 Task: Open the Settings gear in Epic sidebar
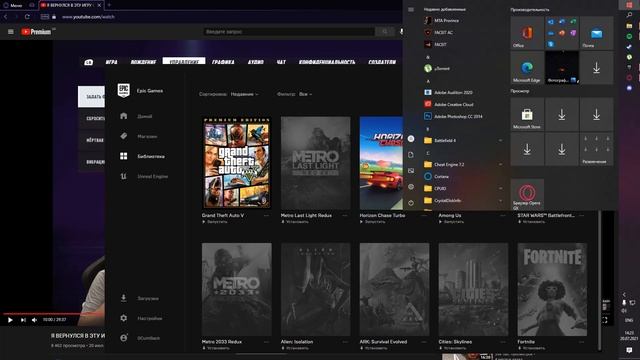tap(124, 318)
